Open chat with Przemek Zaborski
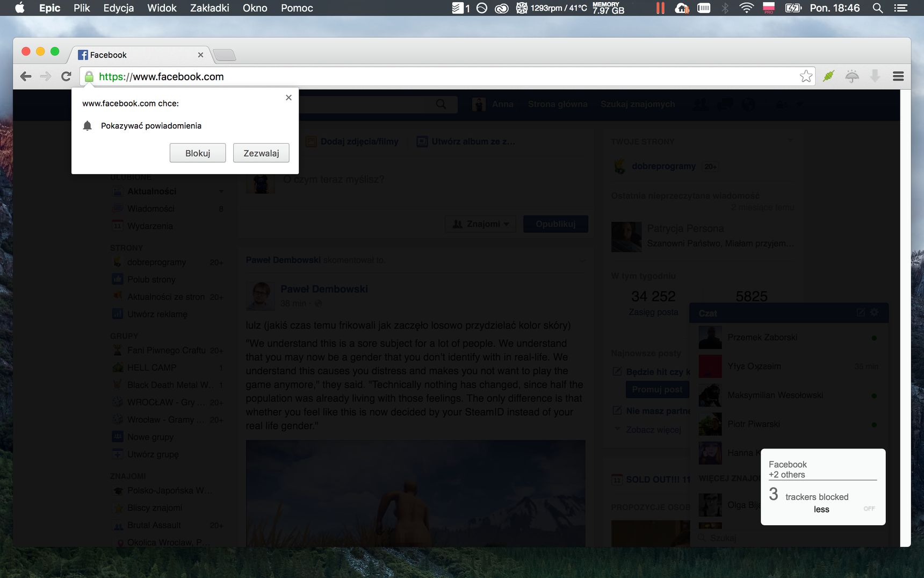Viewport: 924px width, 578px height. click(789, 338)
